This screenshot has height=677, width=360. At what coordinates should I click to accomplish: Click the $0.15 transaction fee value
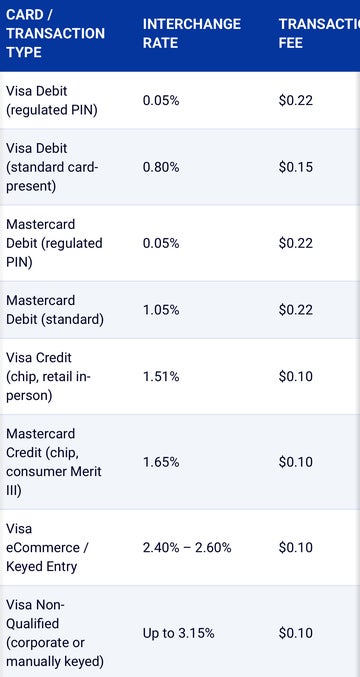tap(296, 167)
